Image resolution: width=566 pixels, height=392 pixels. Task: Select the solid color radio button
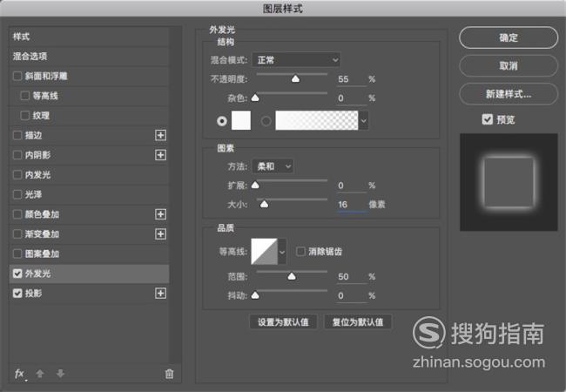(222, 121)
